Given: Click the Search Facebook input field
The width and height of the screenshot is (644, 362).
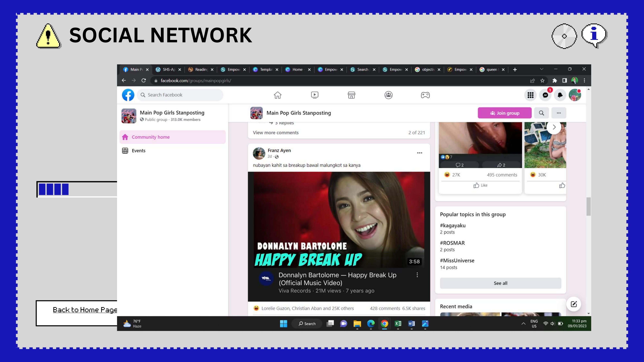Looking at the screenshot, I should (180, 95).
